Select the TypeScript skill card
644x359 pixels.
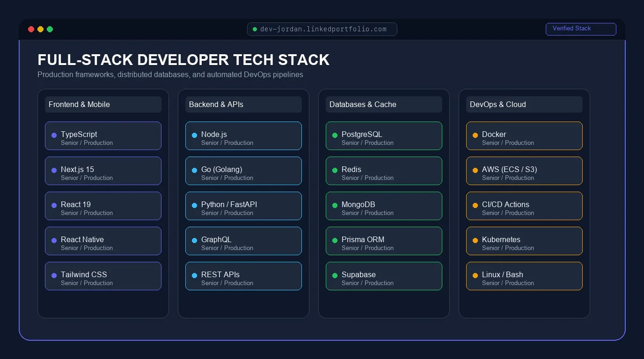pyautogui.click(x=103, y=136)
